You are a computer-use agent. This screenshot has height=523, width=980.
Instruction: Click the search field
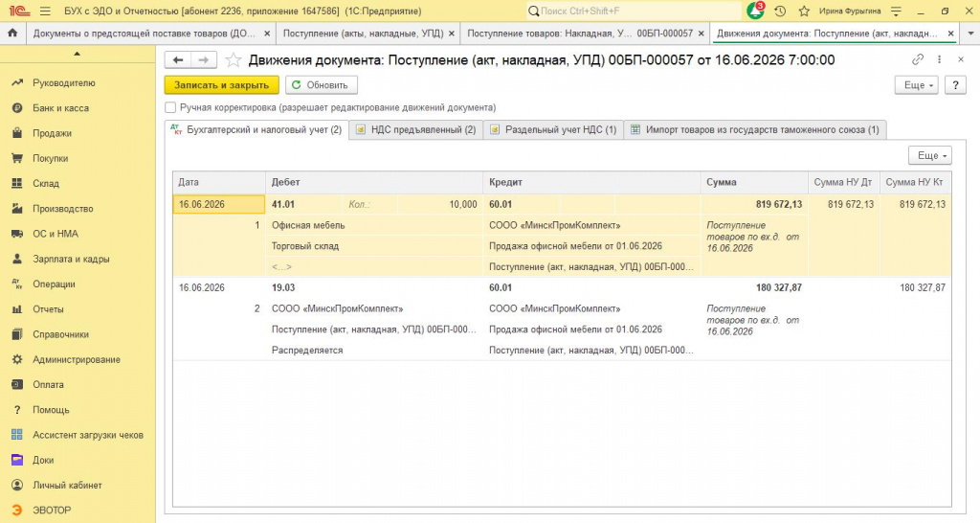point(634,11)
